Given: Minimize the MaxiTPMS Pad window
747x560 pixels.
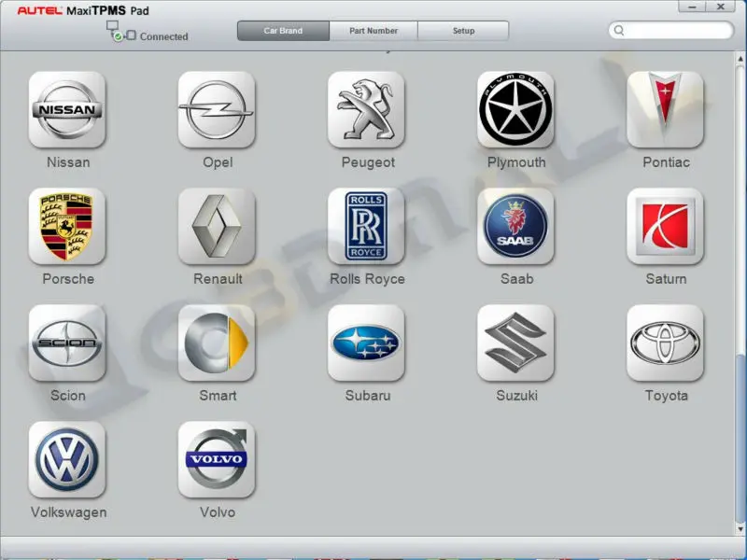Looking at the screenshot, I should tap(692, 7).
